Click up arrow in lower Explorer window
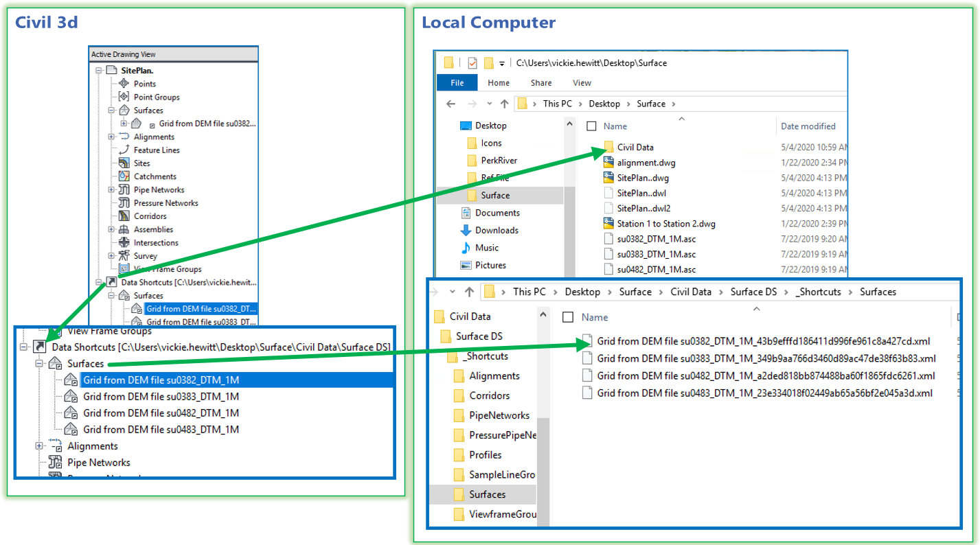This screenshot has height=545, width=980. 469,292
